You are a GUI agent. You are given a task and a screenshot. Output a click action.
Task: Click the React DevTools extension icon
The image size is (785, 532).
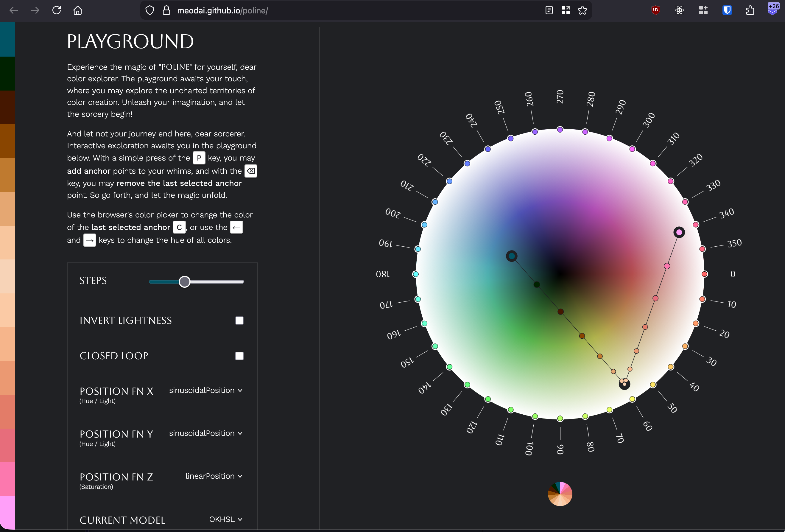click(x=679, y=10)
